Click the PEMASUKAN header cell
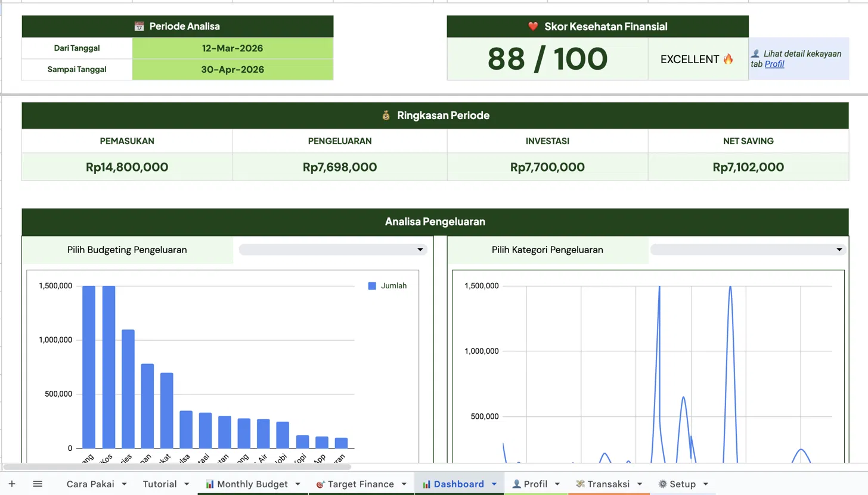The height and width of the screenshot is (495, 868). click(x=127, y=141)
